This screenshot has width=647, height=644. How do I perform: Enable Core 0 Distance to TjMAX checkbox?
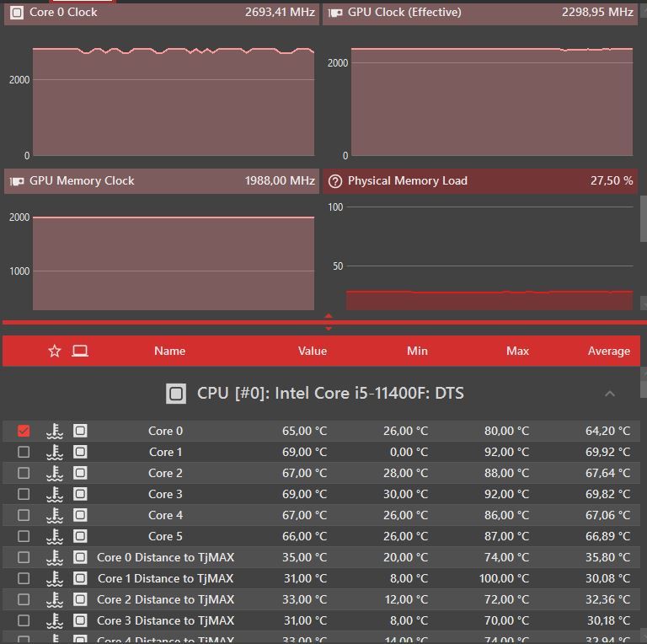24,557
